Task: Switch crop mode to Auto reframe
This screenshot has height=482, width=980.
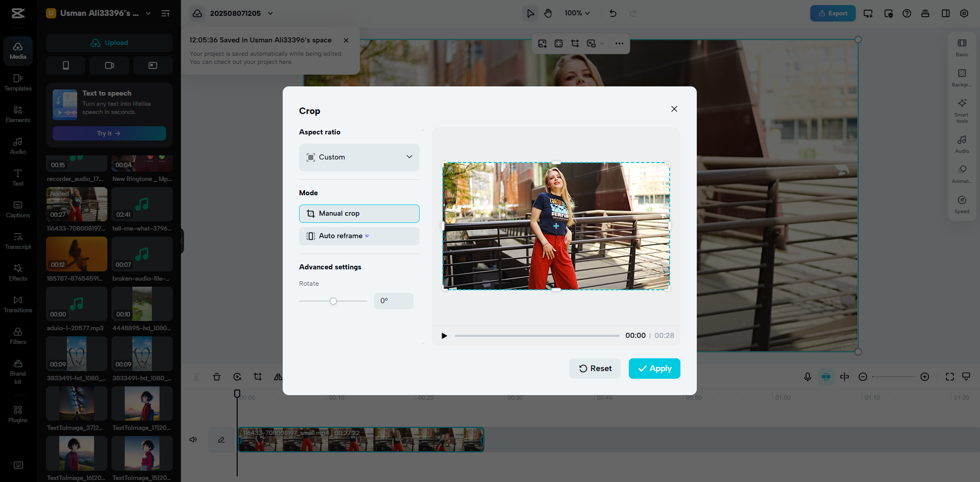Action: coord(359,236)
